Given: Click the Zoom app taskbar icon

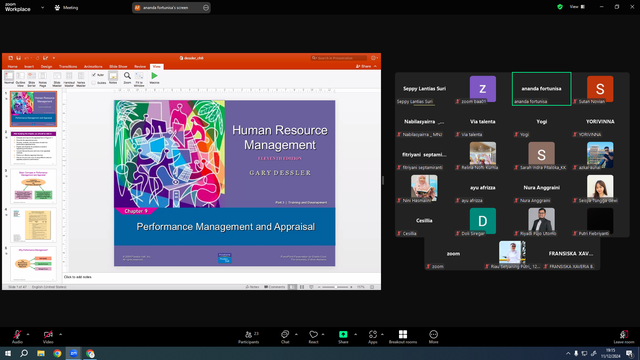Looking at the screenshot, I should click(x=74, y=353).
